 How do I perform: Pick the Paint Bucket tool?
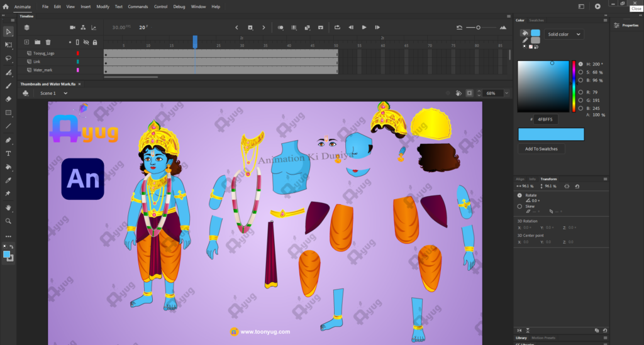point(8,167)
